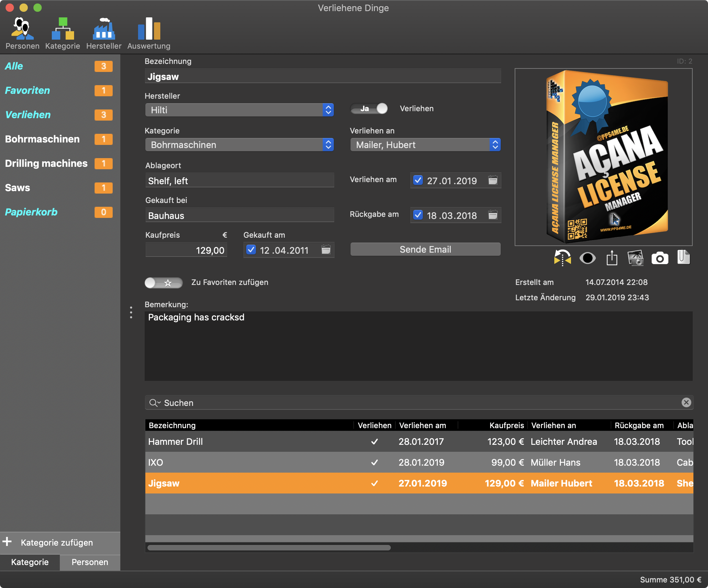Click the photo library icon below picture
Viewport: 708px width, 588px height.
[636, 258]
